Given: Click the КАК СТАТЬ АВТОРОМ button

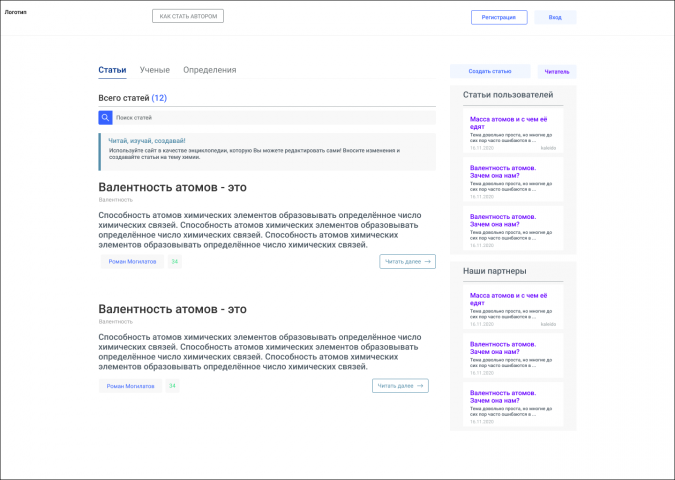Looking at the screenshot, I should [188, 16].
